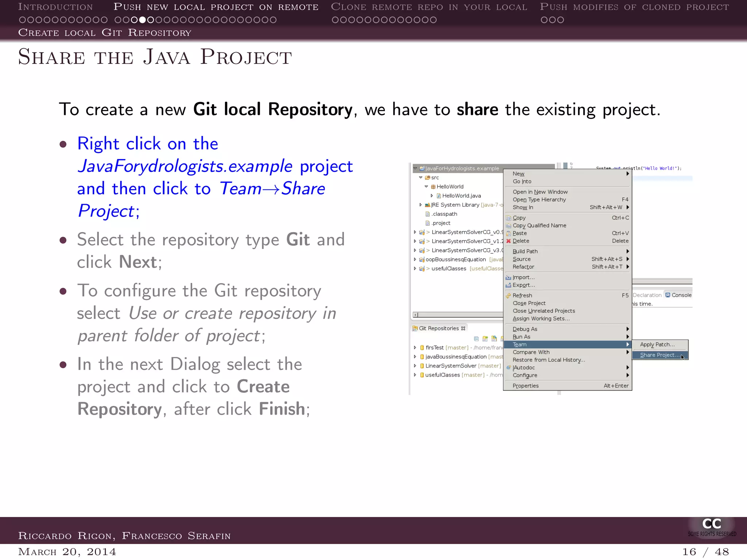
Task: Collapse the JavaForHydrologists.example project tree
Action: pos(415,168)
